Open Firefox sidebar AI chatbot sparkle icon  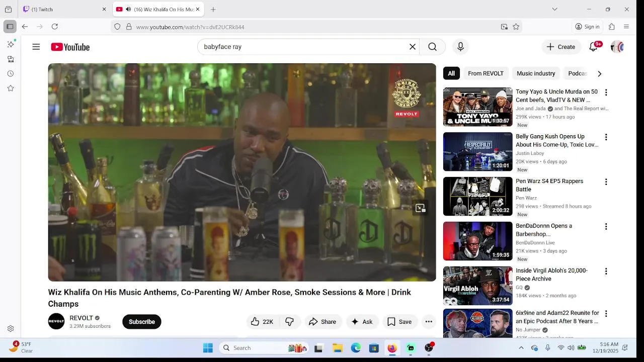(x=11, y=44)
